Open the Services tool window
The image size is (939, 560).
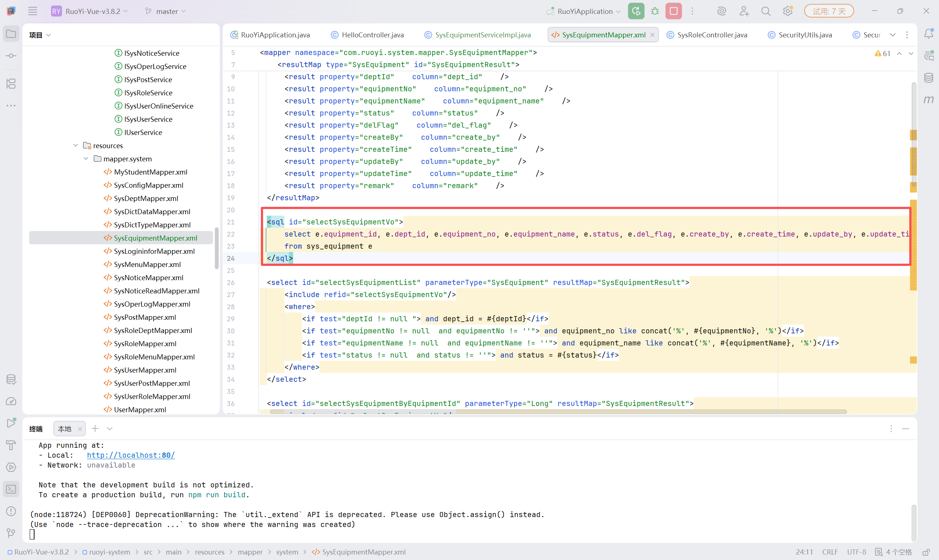(x=11, y=467)
